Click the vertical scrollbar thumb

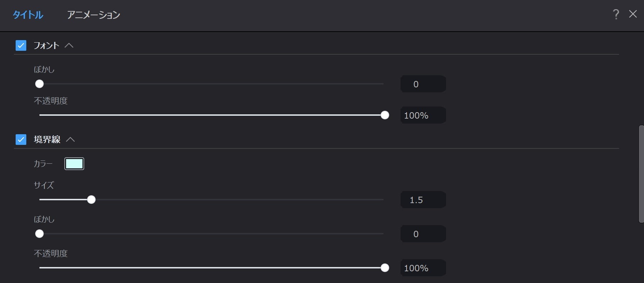point(641,174)
